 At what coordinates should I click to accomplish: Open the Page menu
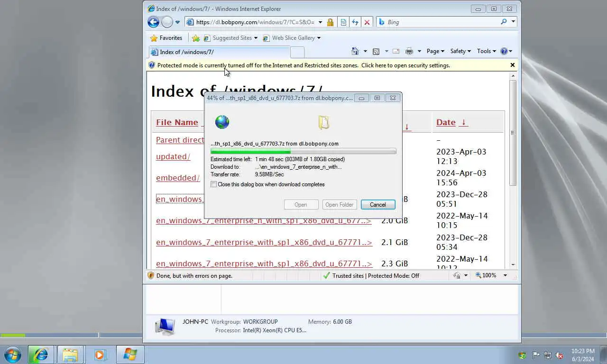tap(435, 51)
